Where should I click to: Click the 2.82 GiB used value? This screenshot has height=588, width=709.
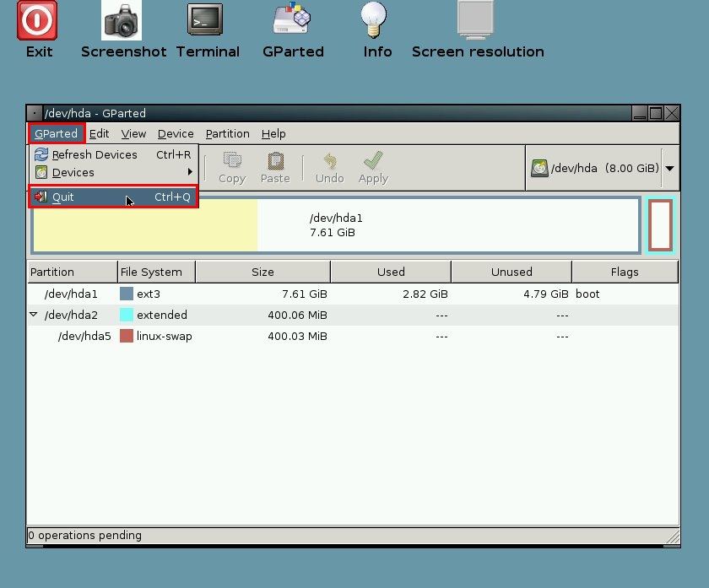(425, 294)
